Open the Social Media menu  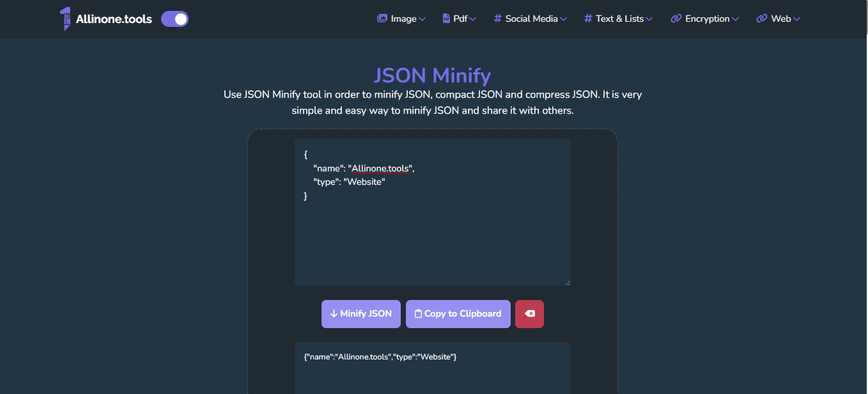(531, 19)
